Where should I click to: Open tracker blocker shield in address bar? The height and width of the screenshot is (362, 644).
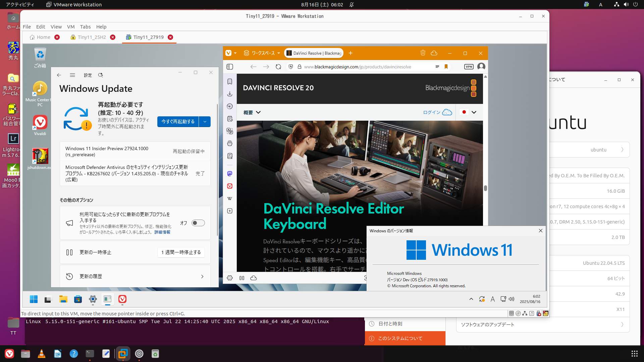[291, 67]
